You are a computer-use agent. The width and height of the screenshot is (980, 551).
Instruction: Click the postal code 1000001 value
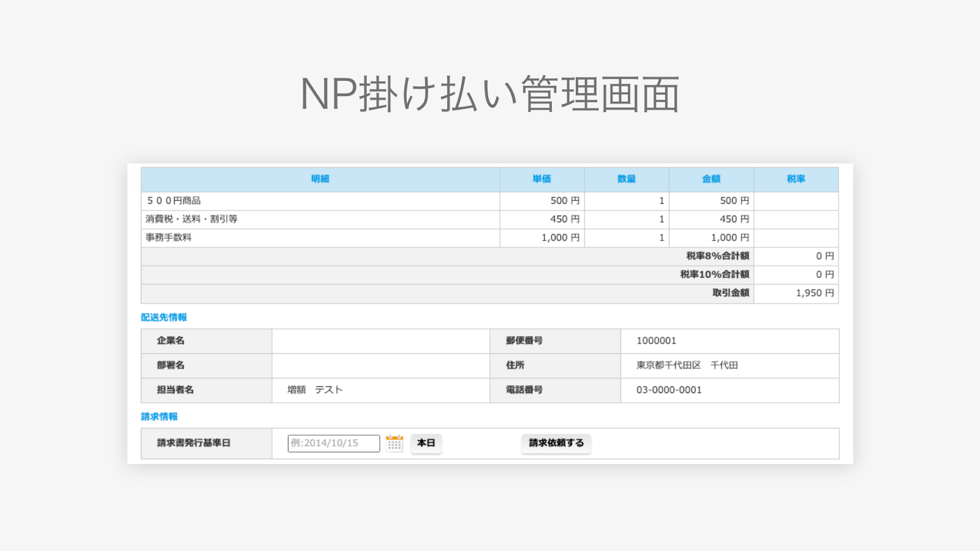tap(657, 341)
